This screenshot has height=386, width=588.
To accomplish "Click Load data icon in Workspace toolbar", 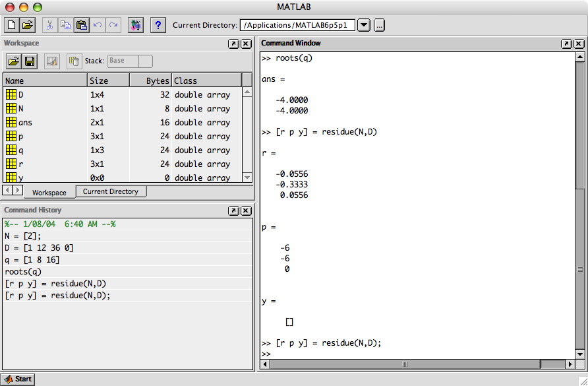I will [x=13, y=61].
